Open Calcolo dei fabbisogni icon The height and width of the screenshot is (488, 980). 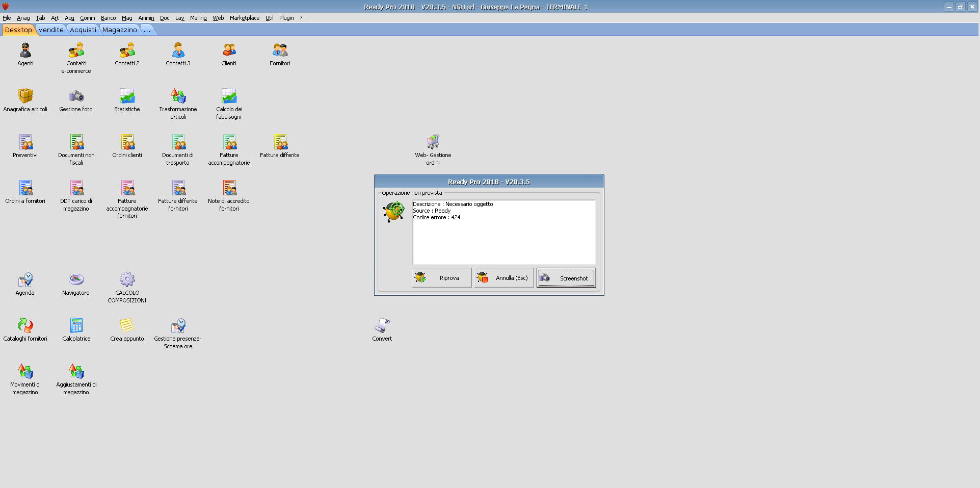229,96
